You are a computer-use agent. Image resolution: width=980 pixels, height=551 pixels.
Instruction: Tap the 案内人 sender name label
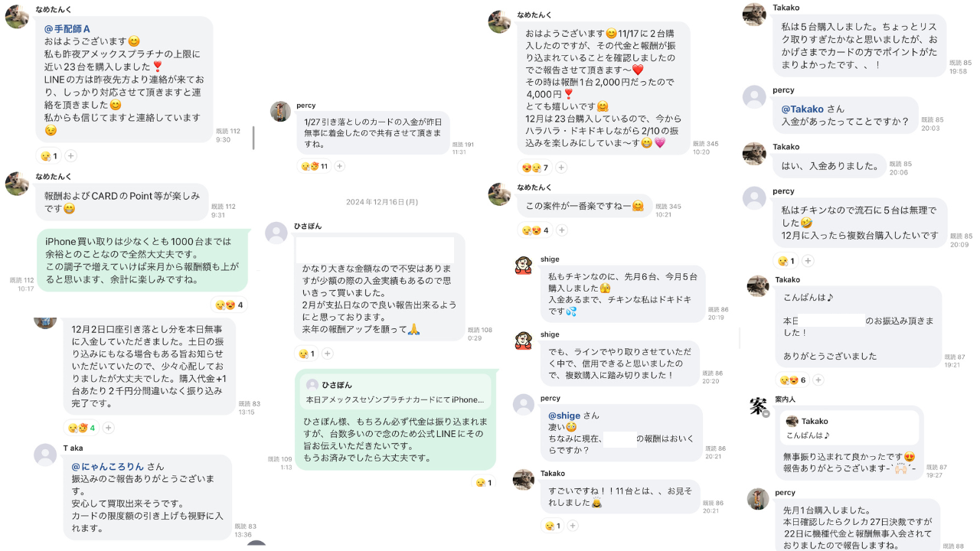point(786,399)
